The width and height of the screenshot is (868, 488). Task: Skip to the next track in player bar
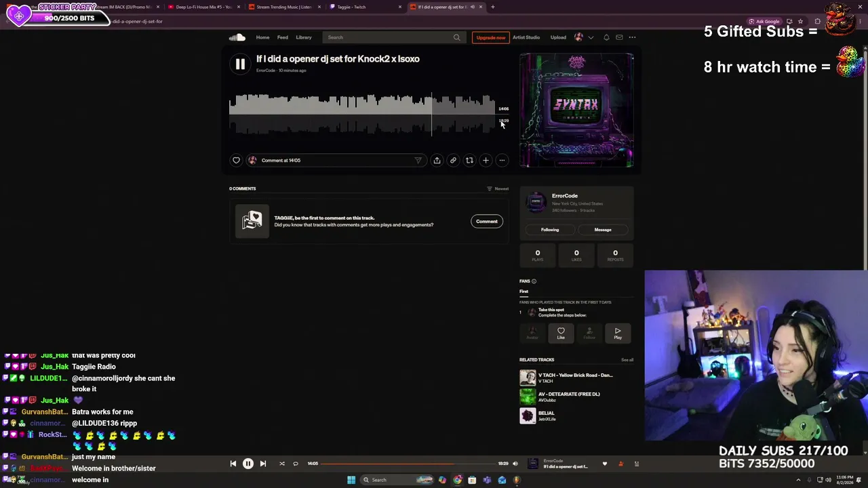[263, 464]
